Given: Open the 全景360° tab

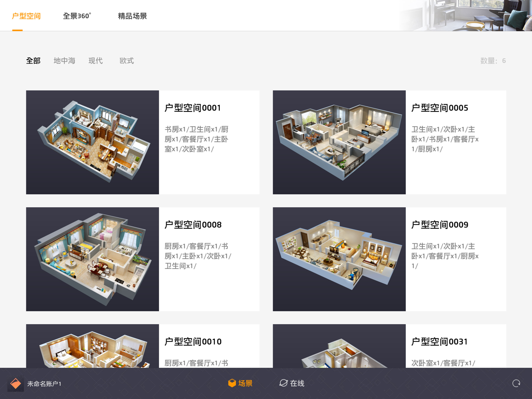Looking at the screenshot, I should [77, 16].
